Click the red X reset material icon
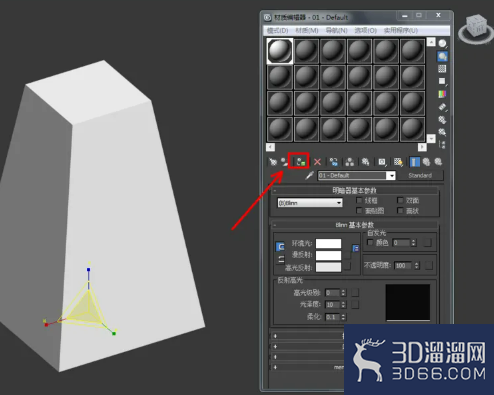Viewport: 494px width, 395px height. point(317,162)
